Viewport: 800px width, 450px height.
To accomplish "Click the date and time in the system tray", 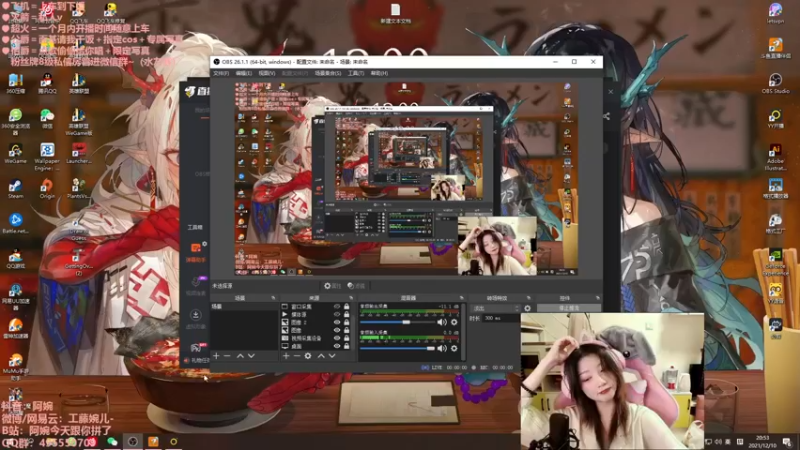I will tap(762, 441).
